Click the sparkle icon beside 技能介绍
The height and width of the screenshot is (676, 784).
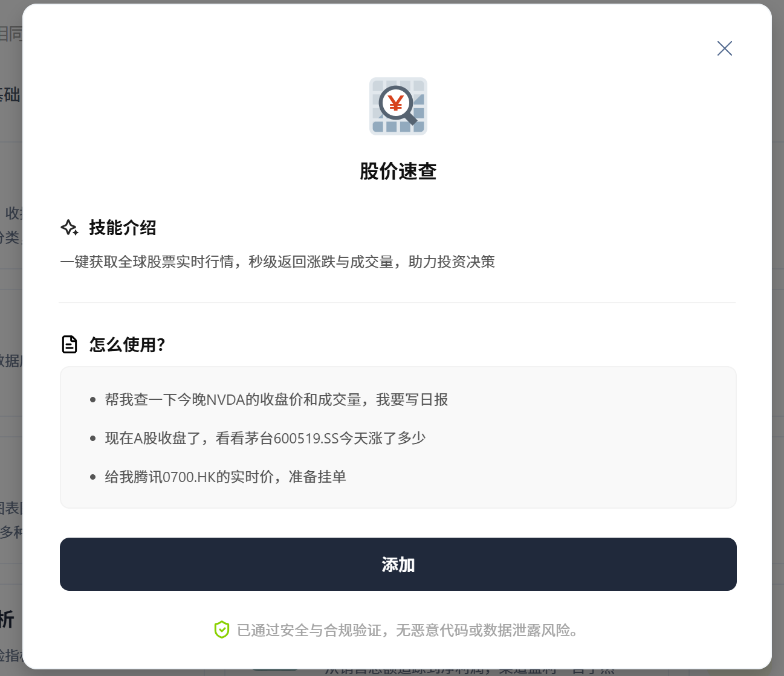coord(70,228)
